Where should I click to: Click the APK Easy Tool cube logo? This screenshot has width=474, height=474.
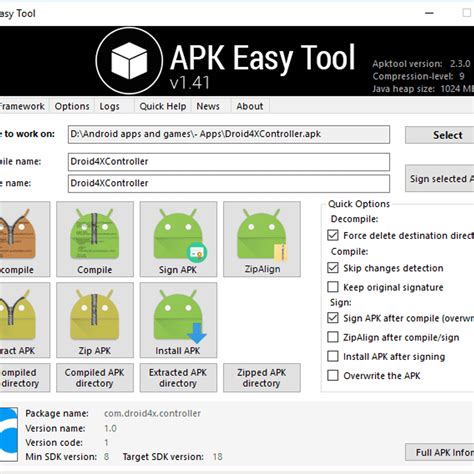pos(129,61)
